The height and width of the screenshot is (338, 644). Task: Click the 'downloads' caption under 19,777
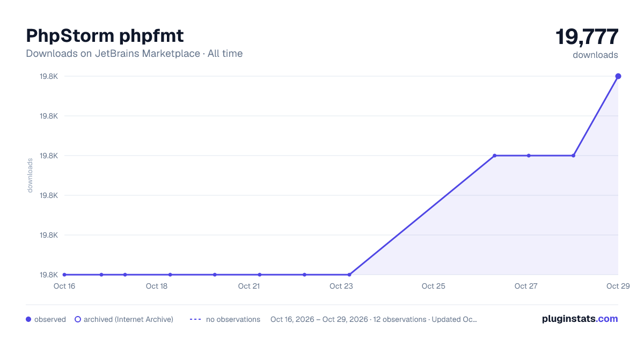[595, 55]
